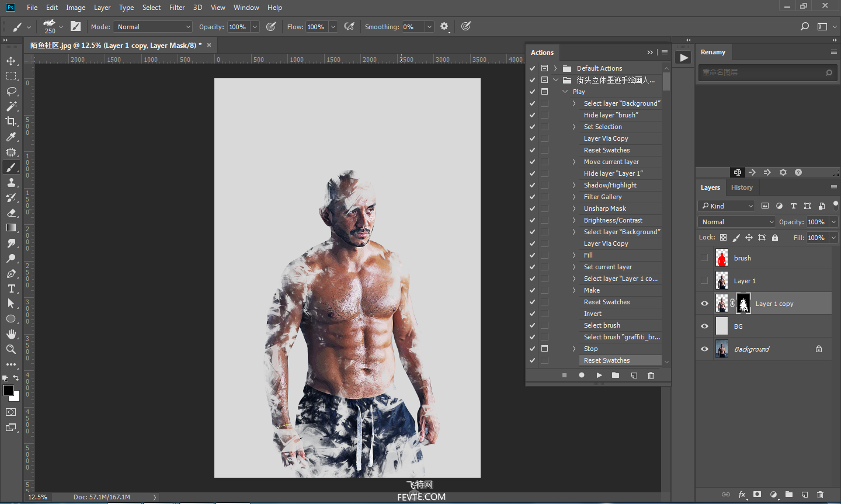The width and height of the screenshot is (841, 504).
Task: Click the foreground color swatch
Action: 8,390
